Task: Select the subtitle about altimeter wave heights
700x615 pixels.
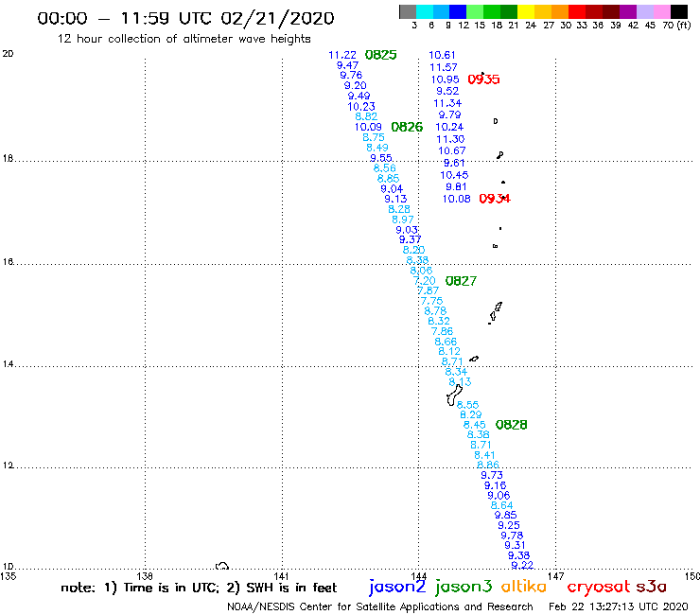Action: (x=184, y=39)
